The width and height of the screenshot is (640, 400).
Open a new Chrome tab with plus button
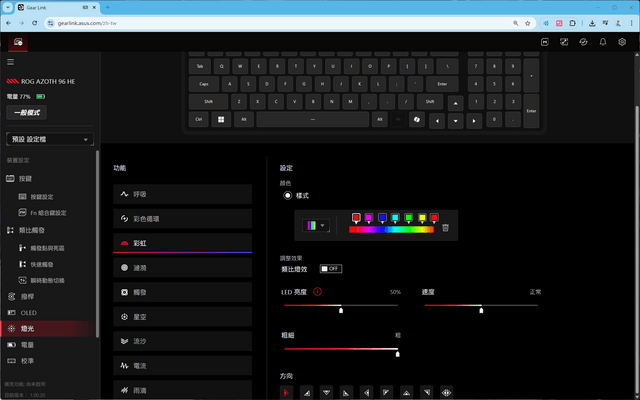108,7
